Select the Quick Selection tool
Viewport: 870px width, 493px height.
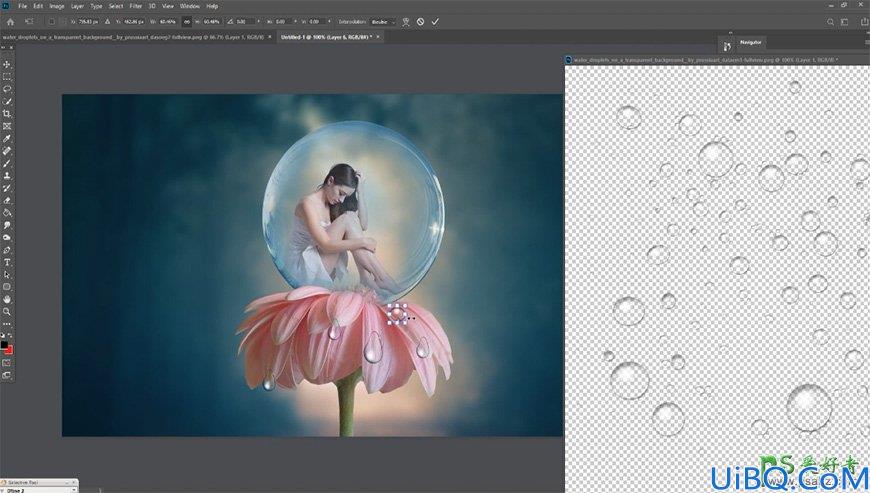point(7,101)
